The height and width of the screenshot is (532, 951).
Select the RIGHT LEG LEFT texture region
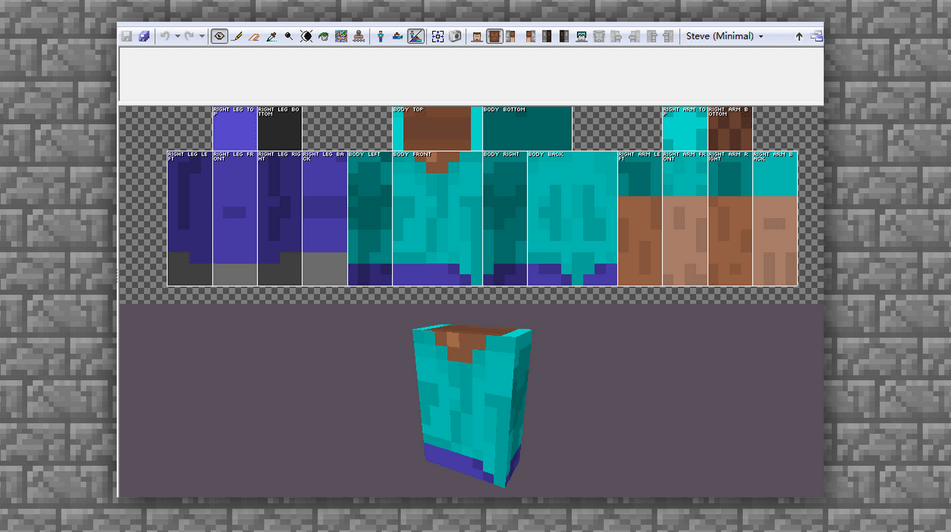point(190,218)
